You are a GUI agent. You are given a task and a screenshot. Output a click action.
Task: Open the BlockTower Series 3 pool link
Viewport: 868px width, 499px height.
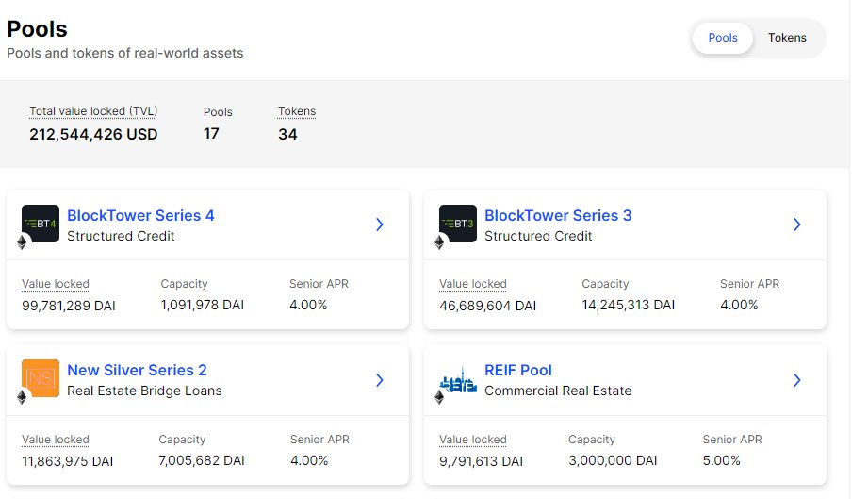tap(558, 215)
